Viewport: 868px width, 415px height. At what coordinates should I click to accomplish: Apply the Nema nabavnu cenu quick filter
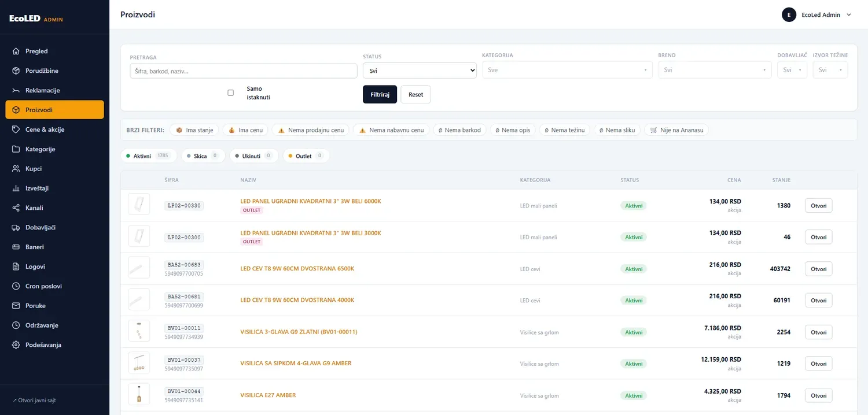391,130
